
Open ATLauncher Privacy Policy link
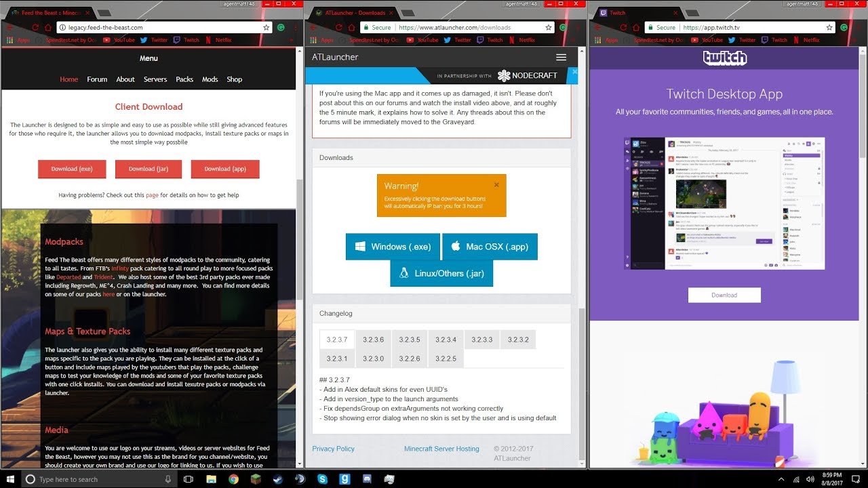click(333, 449)
